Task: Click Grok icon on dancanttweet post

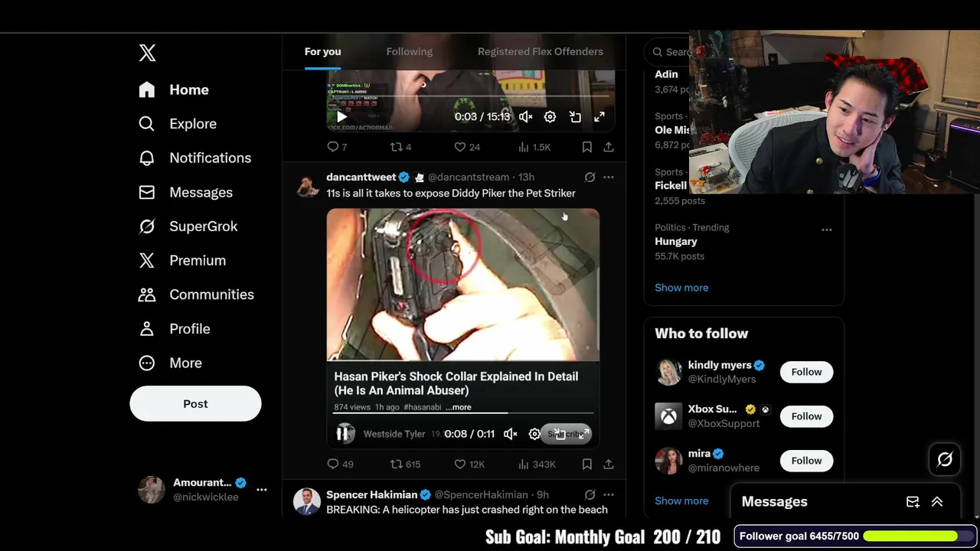Action: pos(590,177)
